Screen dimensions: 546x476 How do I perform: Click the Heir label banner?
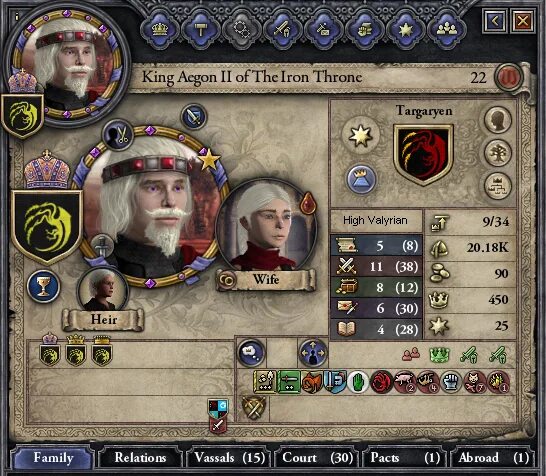pyautogui.click(x=103, y=319)
